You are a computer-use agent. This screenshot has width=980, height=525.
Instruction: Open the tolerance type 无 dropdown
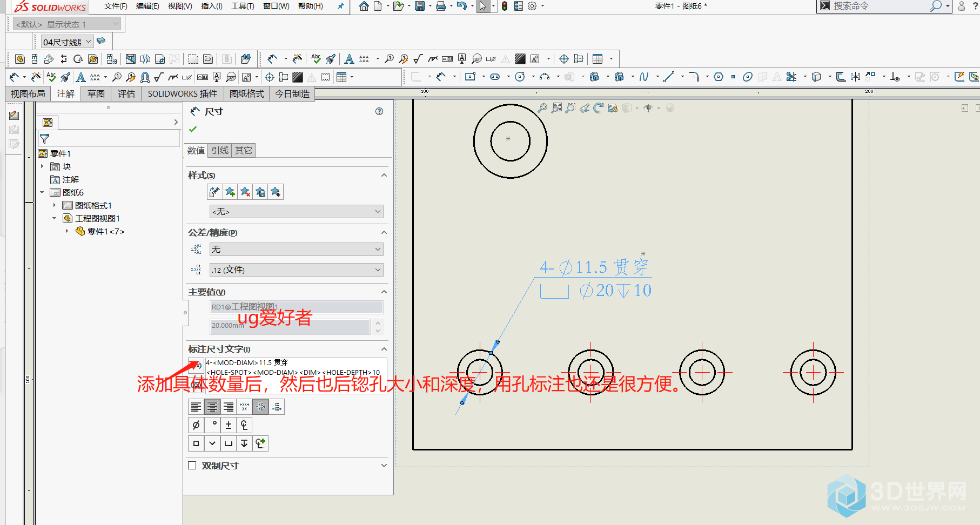[x=296, y=249]
